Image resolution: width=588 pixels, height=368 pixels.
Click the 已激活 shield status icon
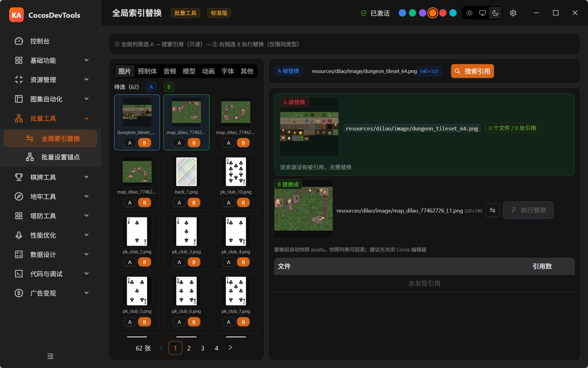pos(364,13)
